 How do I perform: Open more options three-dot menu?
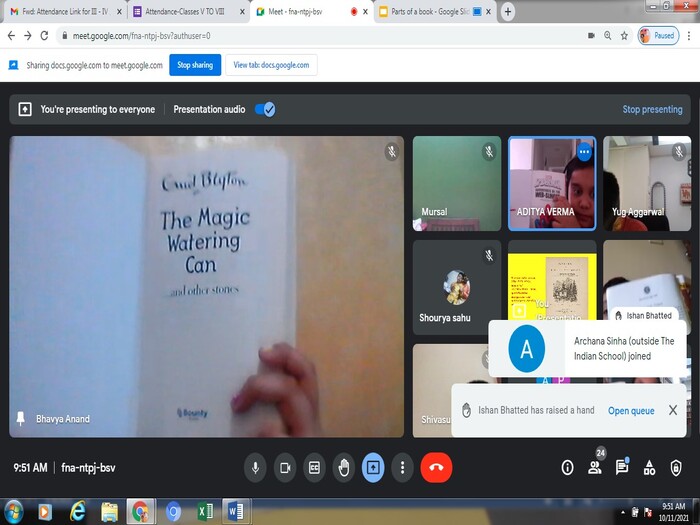point(402,467)
